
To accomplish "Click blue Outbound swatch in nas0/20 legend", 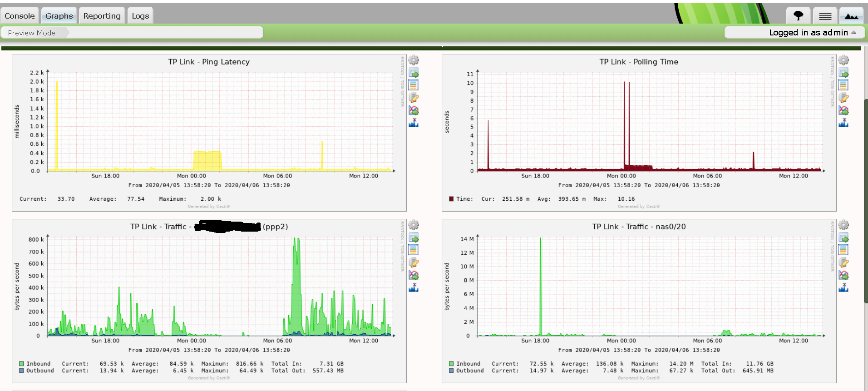I will tap(451, 371).
